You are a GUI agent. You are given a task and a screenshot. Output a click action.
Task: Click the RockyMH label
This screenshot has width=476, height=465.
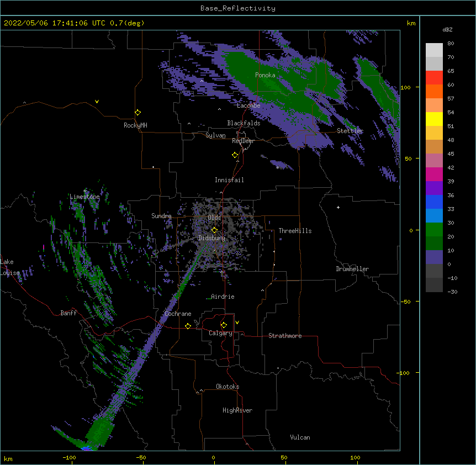click(x=135, y=125)
